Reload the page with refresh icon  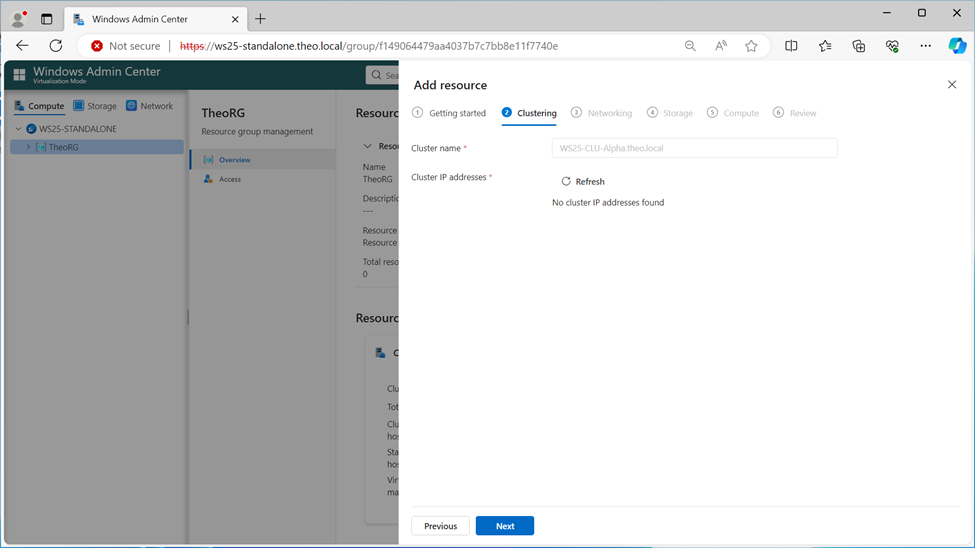(56, 45)
